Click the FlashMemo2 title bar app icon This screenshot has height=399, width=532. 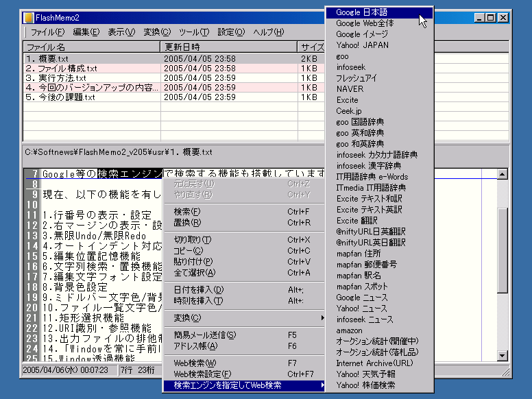point(29,18)
